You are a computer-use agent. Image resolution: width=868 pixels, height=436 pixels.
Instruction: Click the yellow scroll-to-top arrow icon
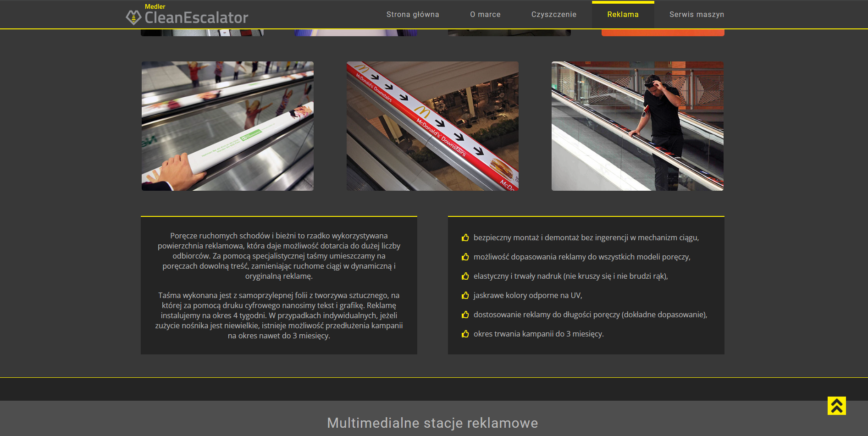(x=836, y=406)
